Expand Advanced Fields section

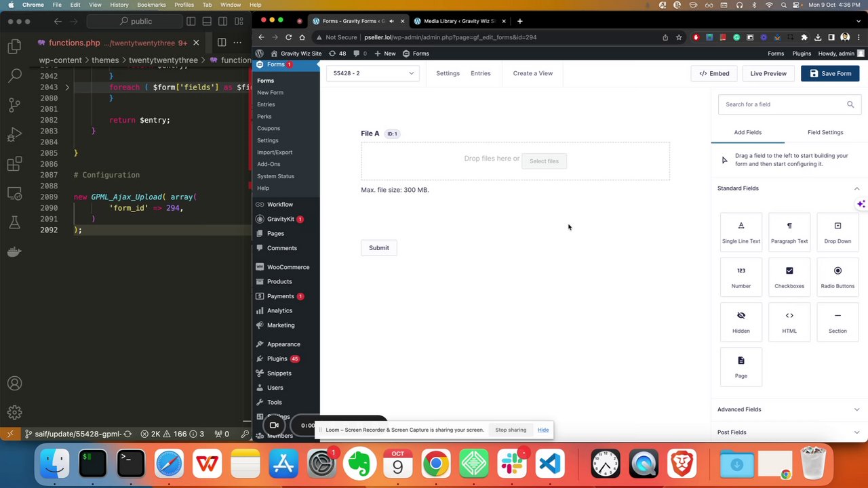(x=856, y=409)
